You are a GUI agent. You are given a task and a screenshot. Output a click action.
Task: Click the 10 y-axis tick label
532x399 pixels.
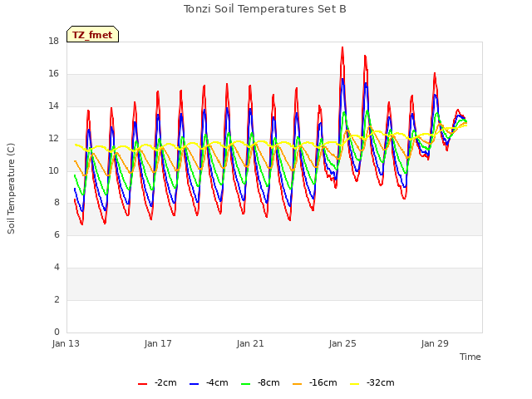[53, 170]
